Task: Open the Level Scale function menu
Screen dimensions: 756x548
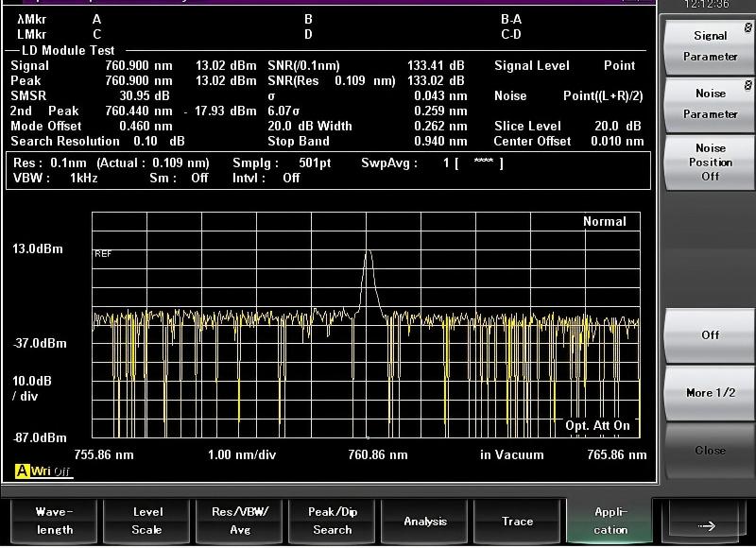Action: (x=147, y=521)
